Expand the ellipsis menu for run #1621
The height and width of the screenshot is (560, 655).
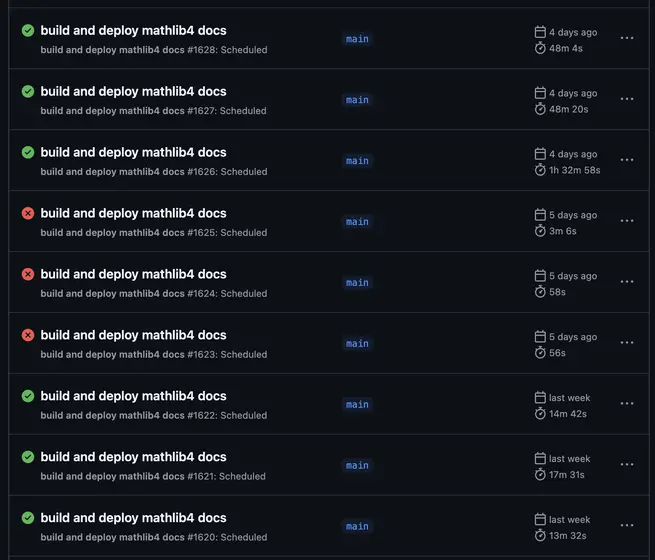627,464
